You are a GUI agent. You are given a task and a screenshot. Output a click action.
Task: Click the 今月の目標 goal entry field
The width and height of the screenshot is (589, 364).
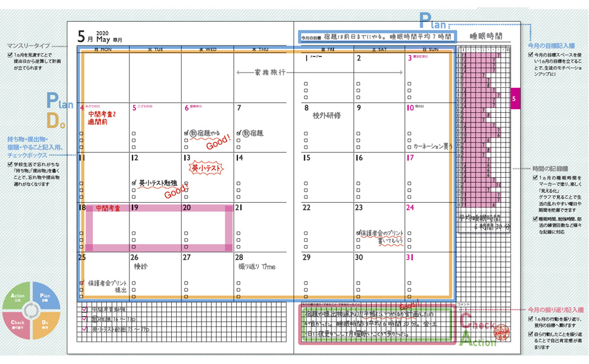[x=378, y=37]
